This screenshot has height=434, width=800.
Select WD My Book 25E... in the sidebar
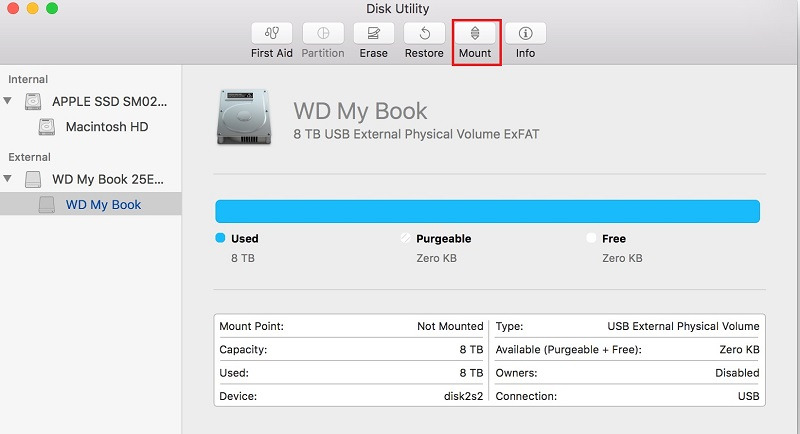tap(108, 179)
